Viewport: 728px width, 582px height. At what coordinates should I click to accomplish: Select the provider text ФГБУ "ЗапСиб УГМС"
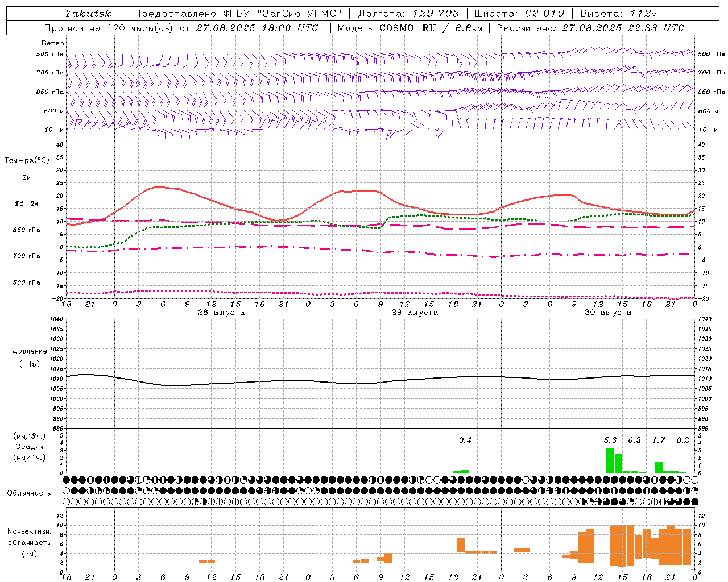click(x=282, y=14)
